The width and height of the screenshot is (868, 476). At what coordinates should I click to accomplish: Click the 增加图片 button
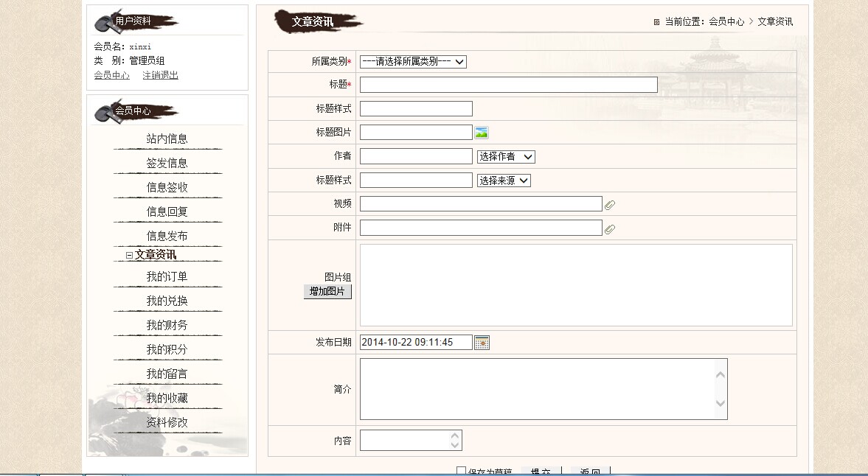point(327,292)
